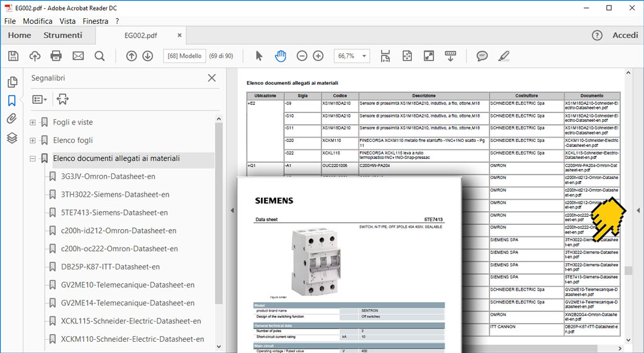The width and height of the screenshot is (644, 353).
Task: Switch to the Home tab
Action: click(19, 35)
